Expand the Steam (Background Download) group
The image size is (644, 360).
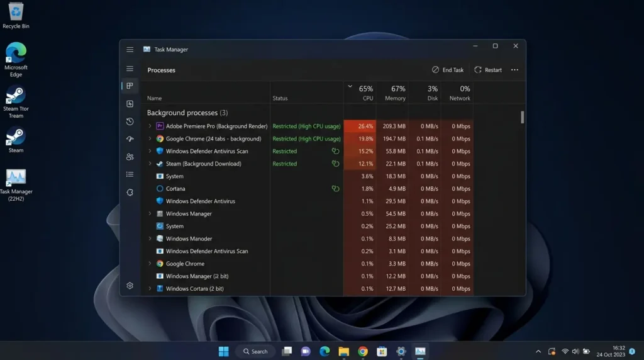[x=150, y=164]
